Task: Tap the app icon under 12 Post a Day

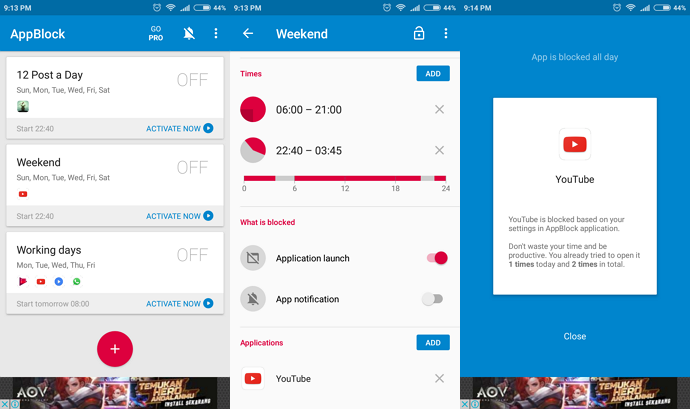Action: click(23, 107)
